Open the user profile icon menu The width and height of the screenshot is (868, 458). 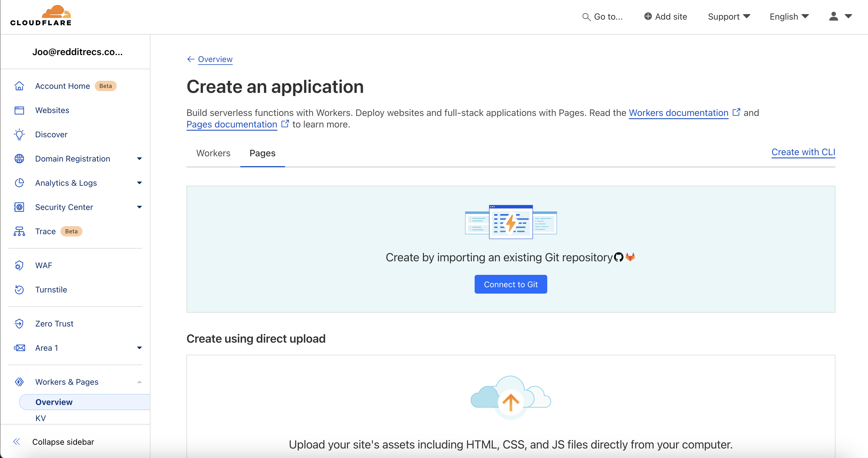click(x=833, y=16)
